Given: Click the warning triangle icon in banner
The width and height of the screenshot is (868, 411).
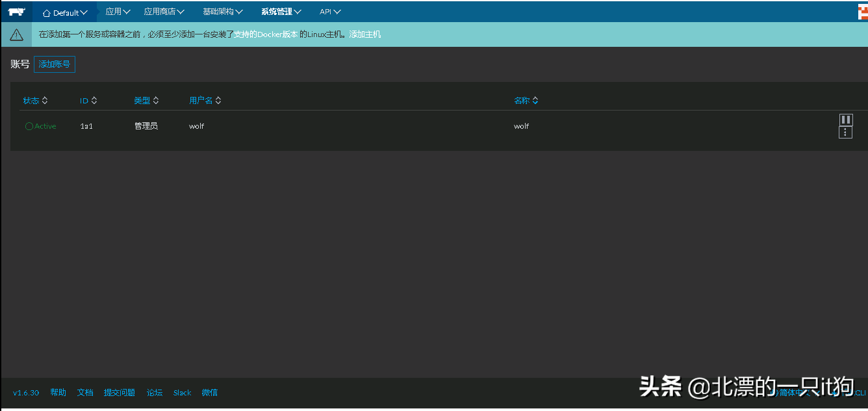Looking at the screenshot, I should tap(16, 34).
